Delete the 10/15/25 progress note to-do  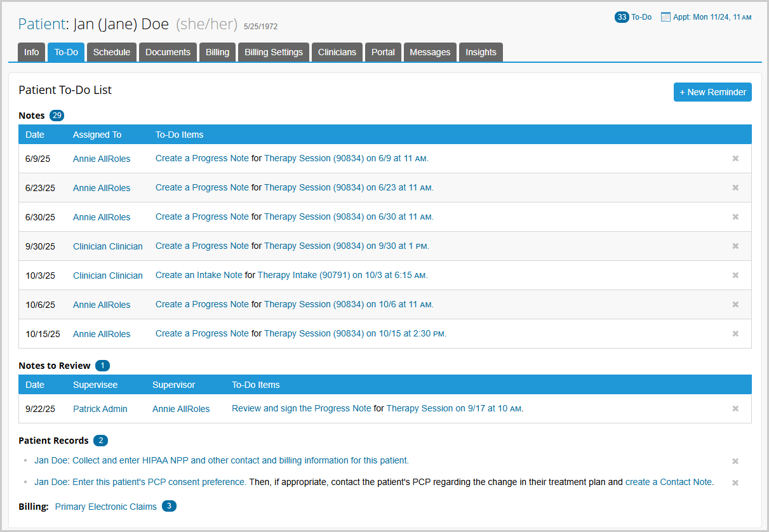(x=735, y=334)
